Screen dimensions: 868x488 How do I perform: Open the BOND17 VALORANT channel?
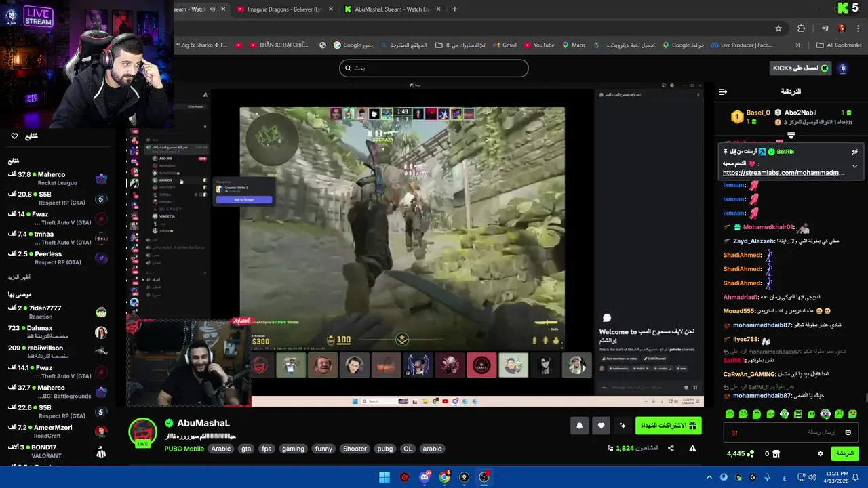pyautogui.click(x=58, y=452)
